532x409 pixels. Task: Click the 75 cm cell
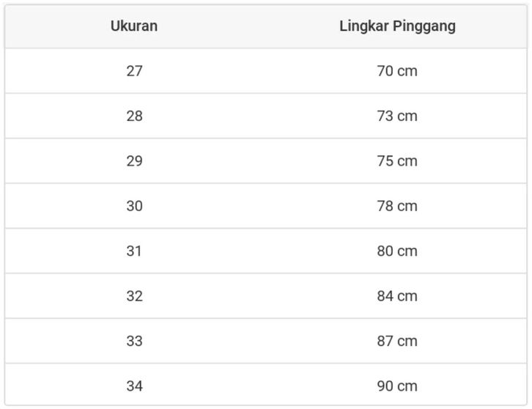click(397, 161)
